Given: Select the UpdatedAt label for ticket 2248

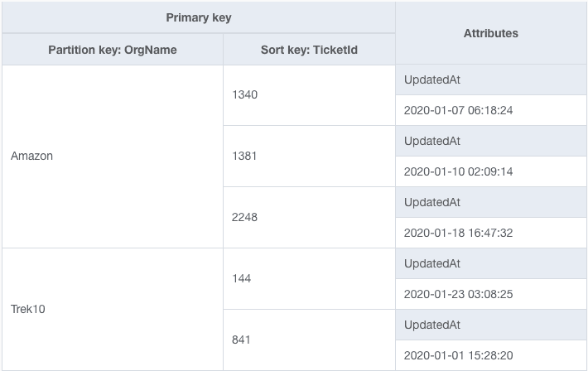Looking at the screenshot, I should point(432,202).
